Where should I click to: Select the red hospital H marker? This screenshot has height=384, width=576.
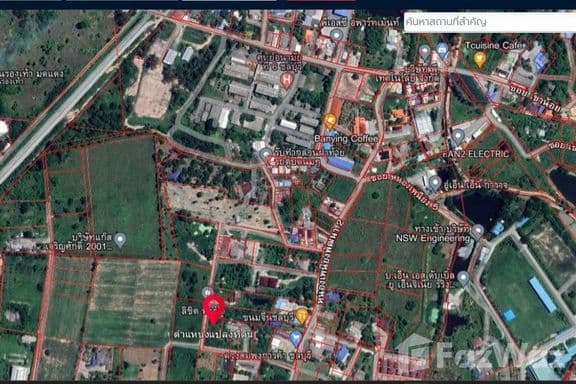click(287, 80)
